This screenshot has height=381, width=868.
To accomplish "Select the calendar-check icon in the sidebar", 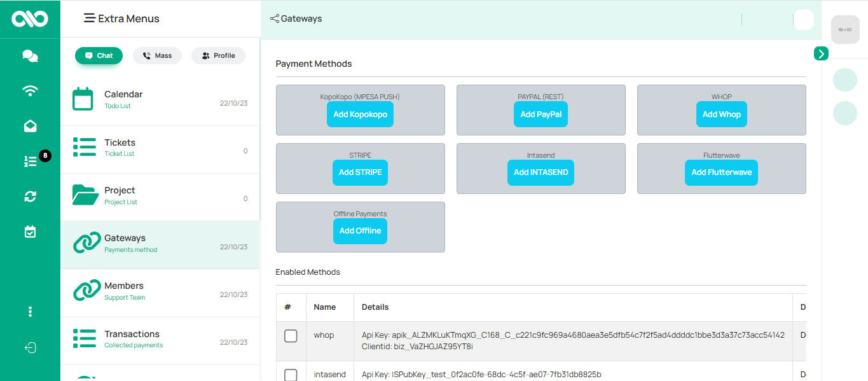I will [x=29, y=232].
